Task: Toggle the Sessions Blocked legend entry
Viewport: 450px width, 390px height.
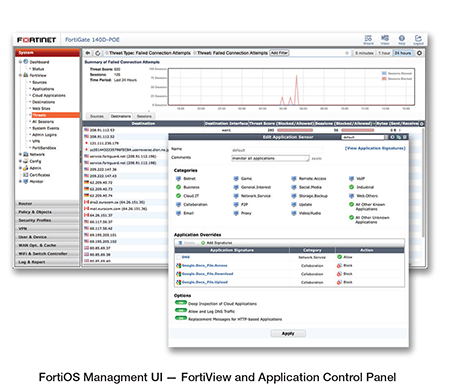Action: 397,79
